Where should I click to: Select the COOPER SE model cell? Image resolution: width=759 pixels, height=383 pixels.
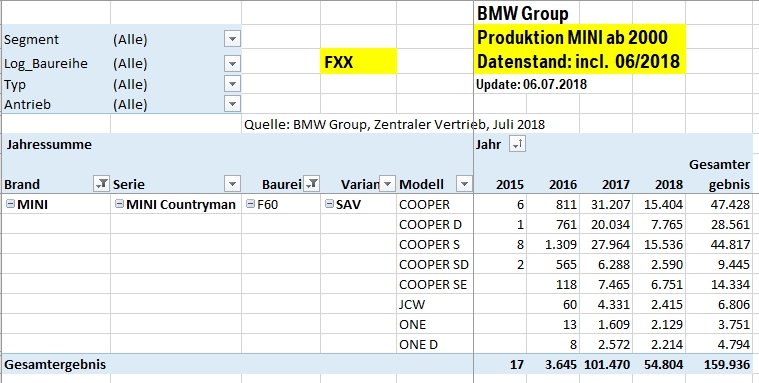(435, 284)
